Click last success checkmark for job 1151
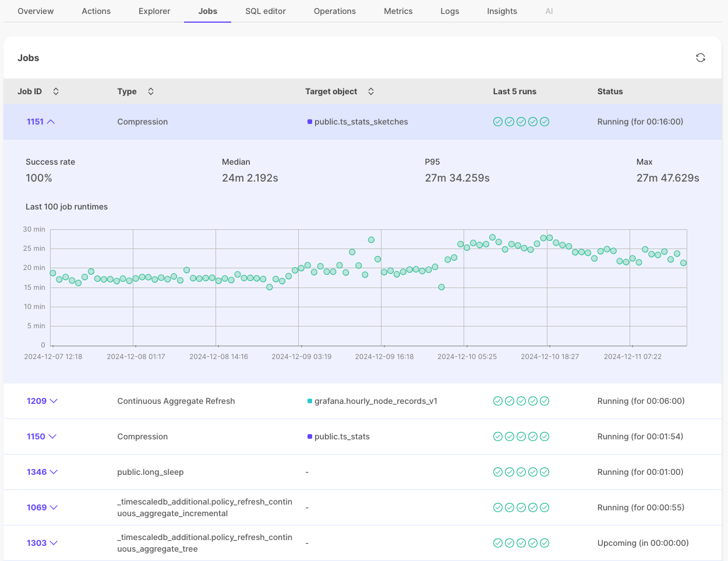728x561 pixels. (545, 122)
